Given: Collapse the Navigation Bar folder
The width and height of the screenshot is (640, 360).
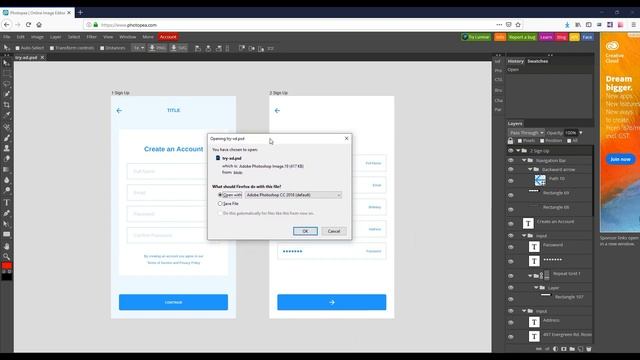Looking at the screenshot, I should [x=524, y=160].
